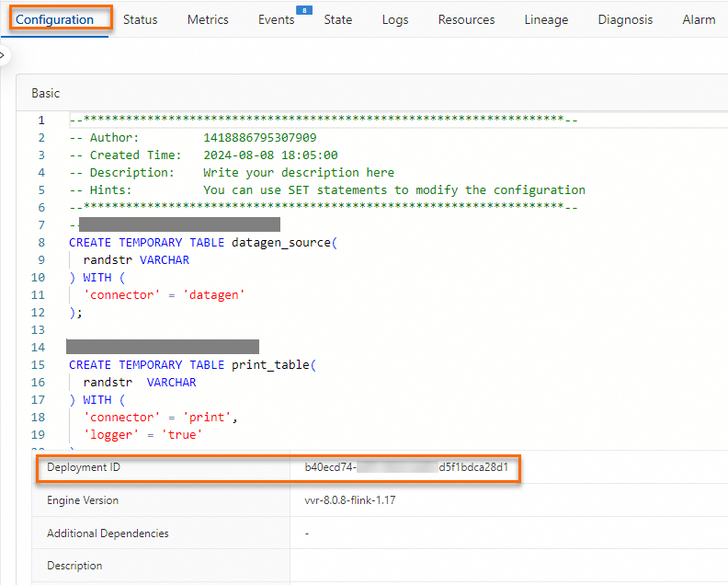Open the Configuration tab
This screenshot has height=585, width=728.
point(55,19)
